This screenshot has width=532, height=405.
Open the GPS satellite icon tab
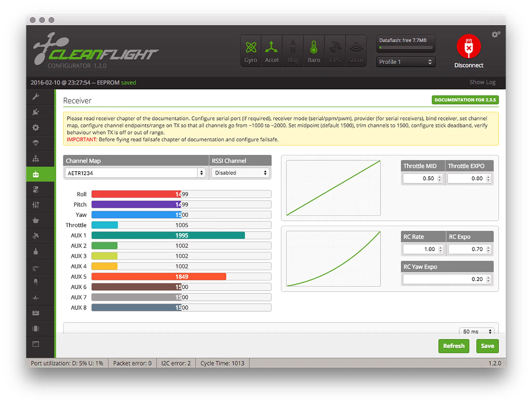point(36,236)
